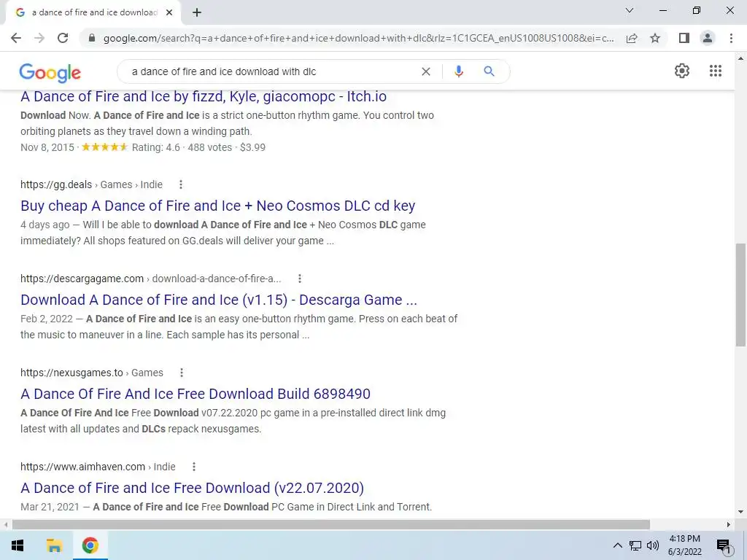Start voice search with the microphone
The height and width of the screenshot is (560, 747).
[x=458, y=71]
